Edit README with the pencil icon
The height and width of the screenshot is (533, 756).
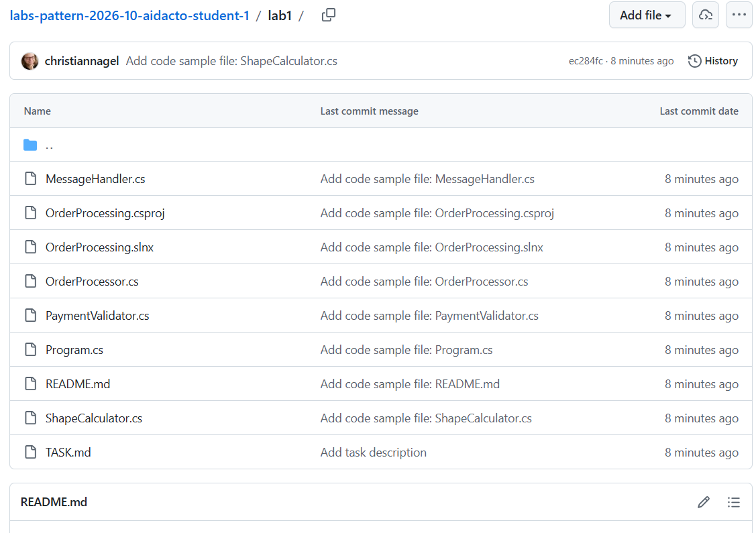pyautogui.click(x=704, y=502)
